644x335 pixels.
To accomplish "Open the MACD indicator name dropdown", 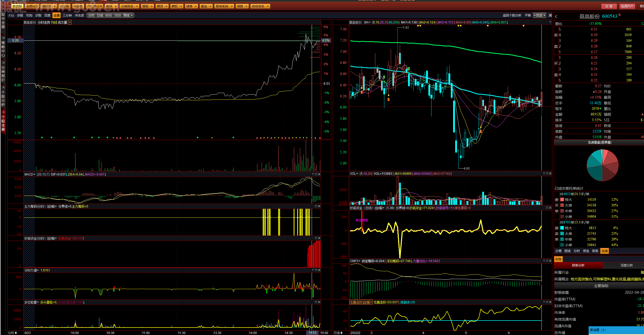I will [30, 174].
